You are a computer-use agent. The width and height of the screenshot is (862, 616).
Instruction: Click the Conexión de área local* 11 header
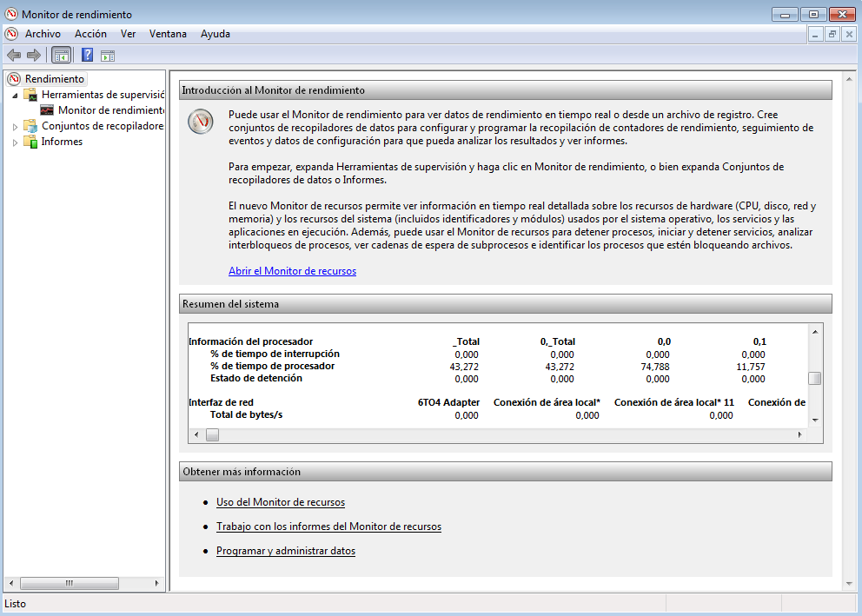click(x=674, y=402)
